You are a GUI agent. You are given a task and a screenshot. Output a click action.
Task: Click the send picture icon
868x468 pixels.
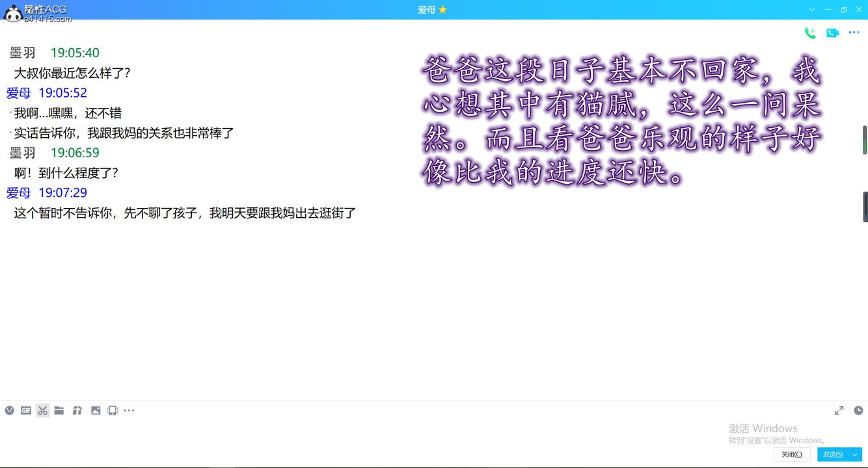click(96, 410)
